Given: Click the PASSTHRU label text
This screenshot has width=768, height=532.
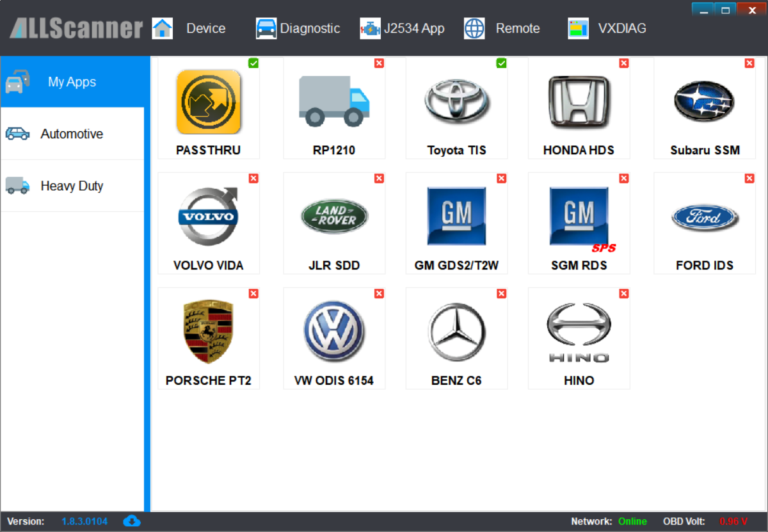Looking at the screenshot, I should [x=209, y=150].
